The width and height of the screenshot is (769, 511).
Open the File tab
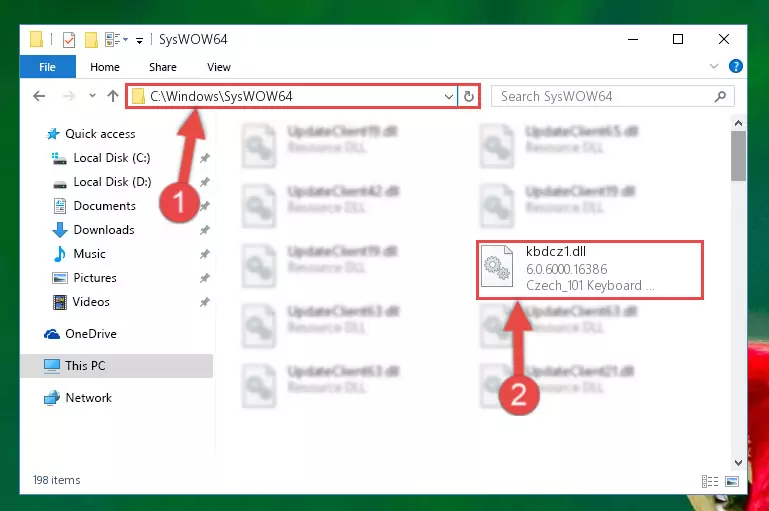48,67
